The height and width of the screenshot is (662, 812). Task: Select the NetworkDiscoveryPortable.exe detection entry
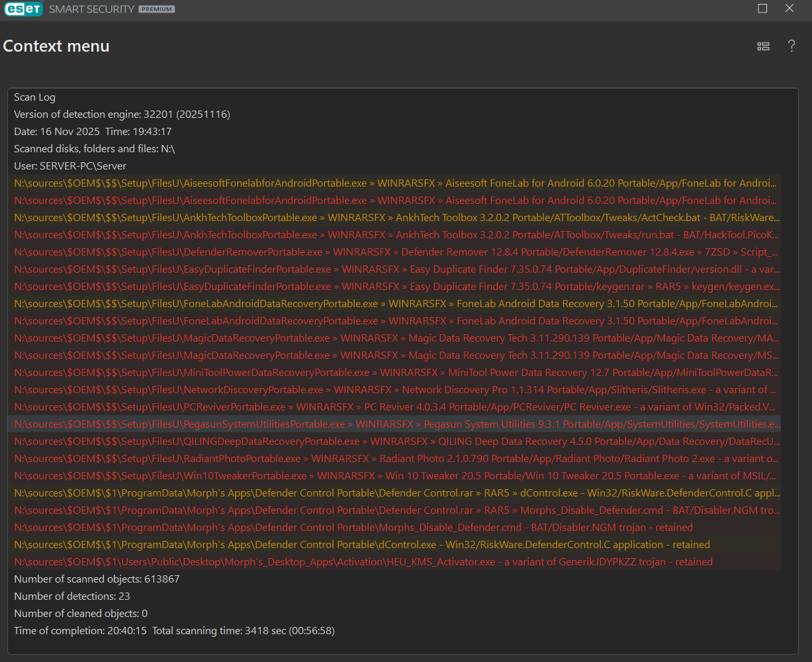(396, 390)
